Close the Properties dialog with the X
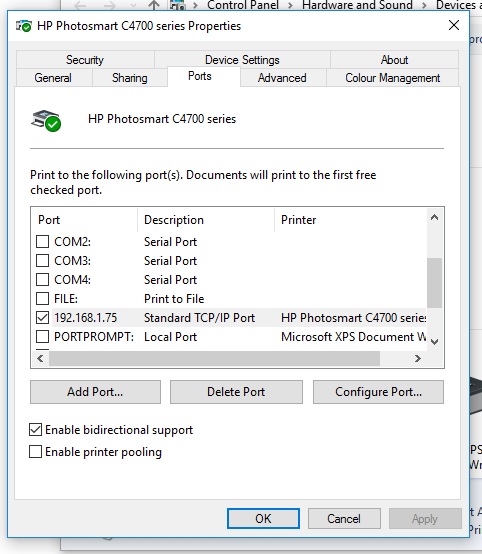The width and height of the screenshot is (482, 554). coord(454,25)
